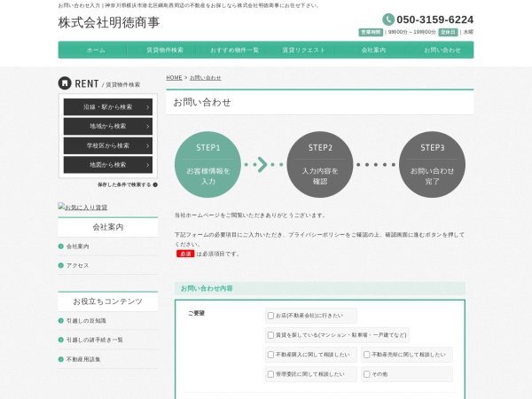Click the 会社案内 sidebar heading box
This screenshot has height=399, width=532.
point(108,227)
